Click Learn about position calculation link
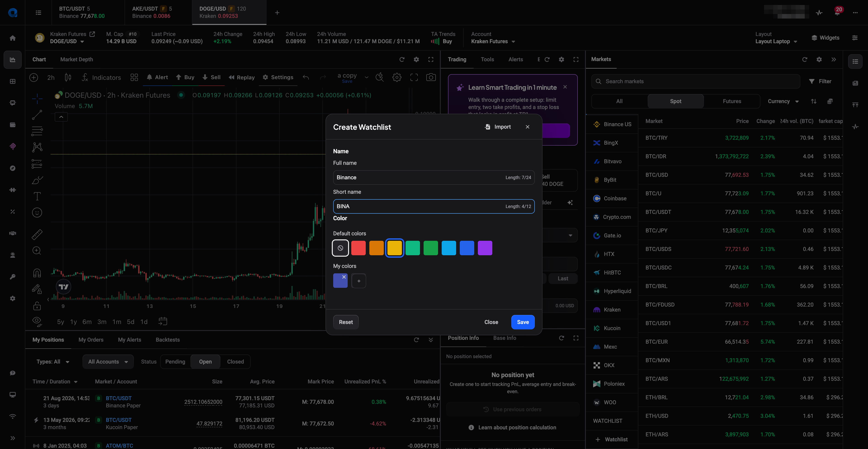Image resolution: width=868 pixels, height=449 pixels. coord(517,428)
